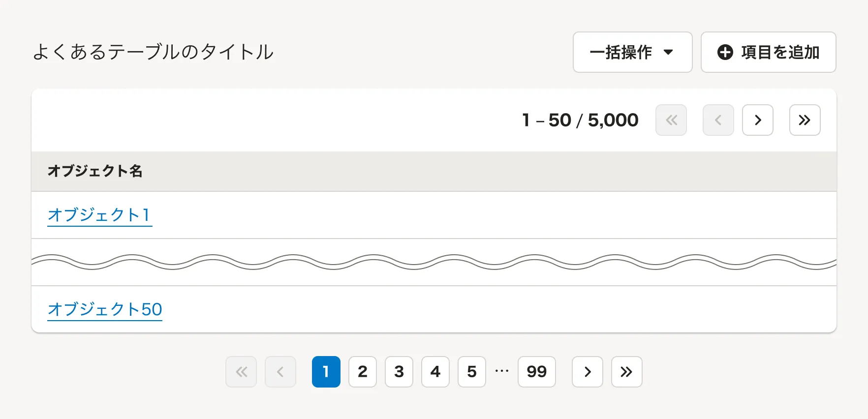868x419 pixels.
Task: Go to page 4 in bottom pagination
Action: (x=435, y=372)
